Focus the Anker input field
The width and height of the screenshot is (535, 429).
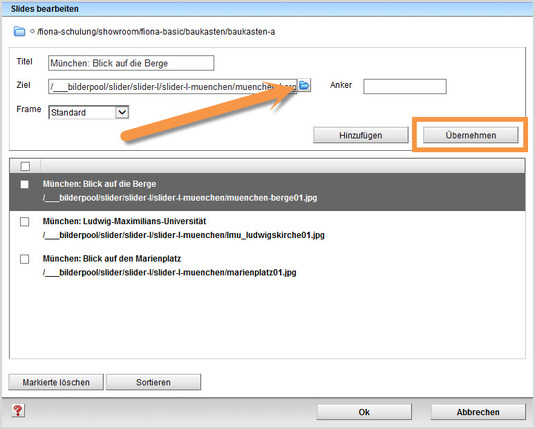point(405,86)
